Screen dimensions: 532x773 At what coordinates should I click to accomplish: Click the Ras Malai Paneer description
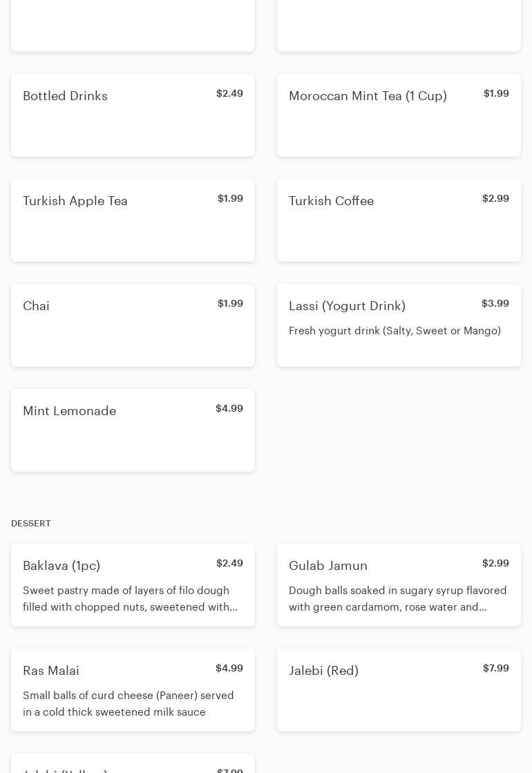pyautogui.click(x=129, y=703)
